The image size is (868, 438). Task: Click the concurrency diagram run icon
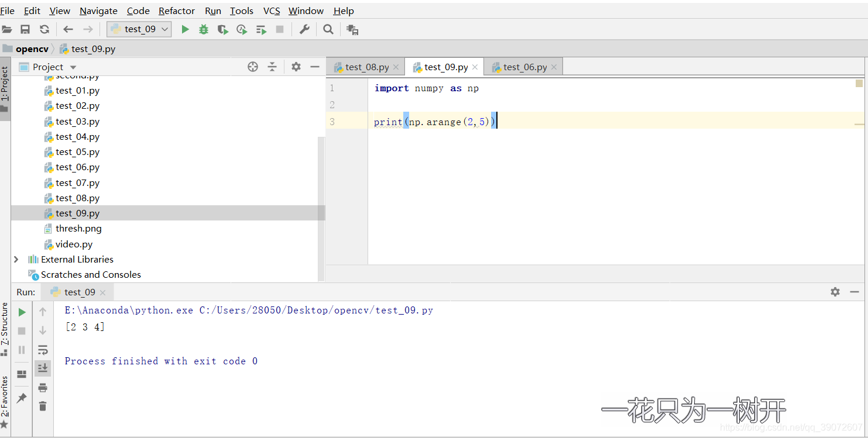(262, 29)
